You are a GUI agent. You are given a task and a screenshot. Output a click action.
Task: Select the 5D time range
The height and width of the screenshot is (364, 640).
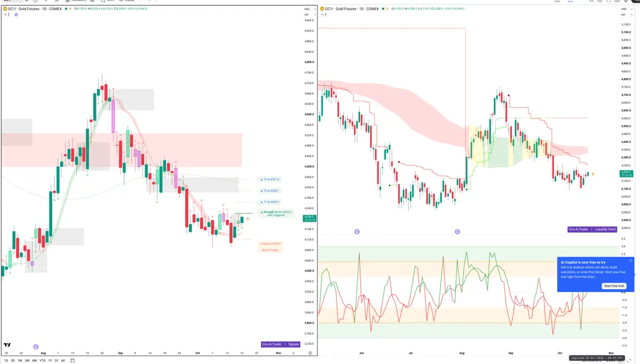(x=13, y=360)
